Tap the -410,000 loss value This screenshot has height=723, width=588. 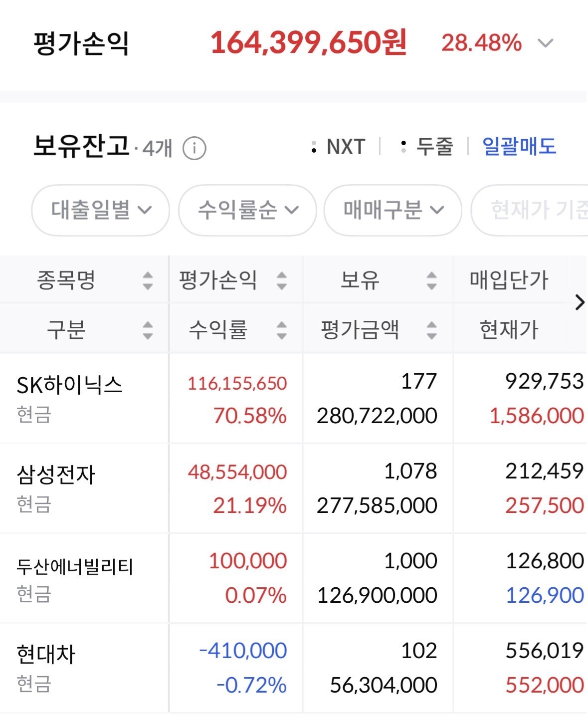[243, 651]
